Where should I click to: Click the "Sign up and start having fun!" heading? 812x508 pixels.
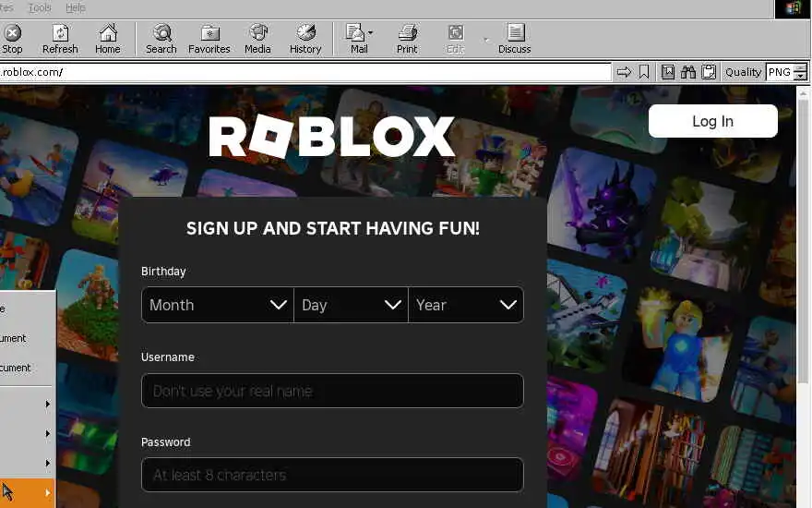(333, 229)
